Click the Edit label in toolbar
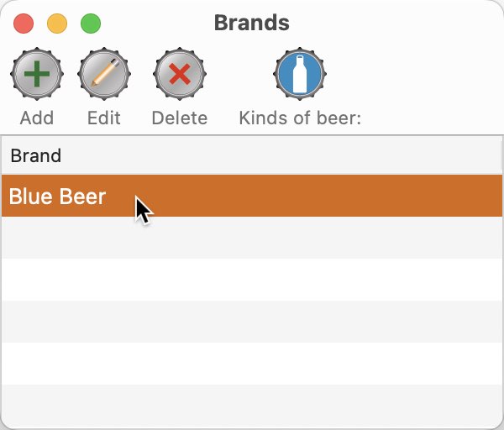Viewport: 504px width, 430px height. click(x=104, y=118)
